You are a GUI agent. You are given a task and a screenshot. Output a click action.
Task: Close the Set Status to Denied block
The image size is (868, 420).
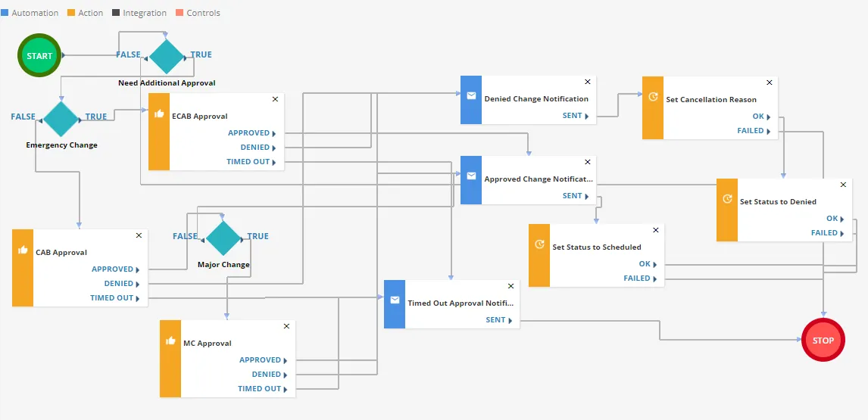pos(844,185)
